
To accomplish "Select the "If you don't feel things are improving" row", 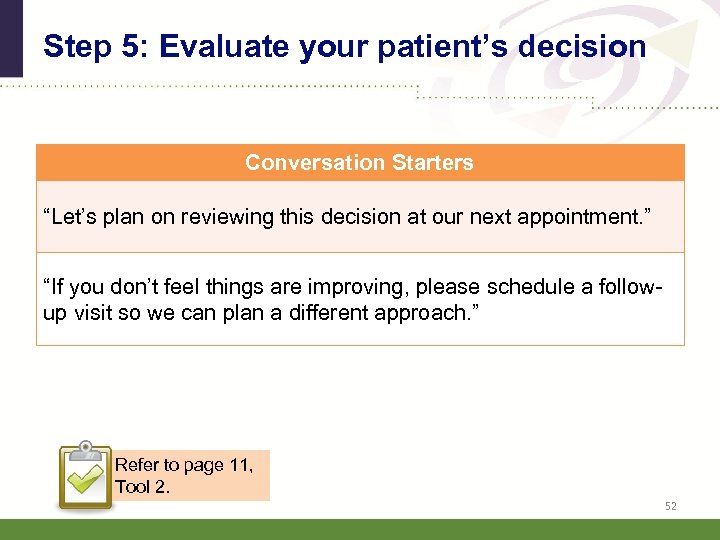I will point(360,299).
